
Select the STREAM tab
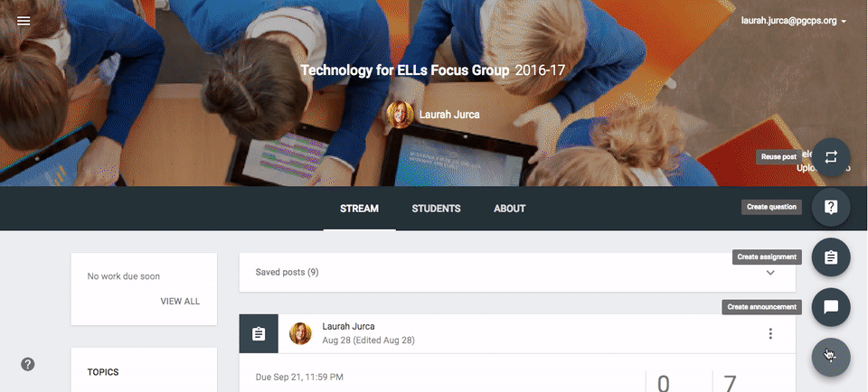[x=359, y=209]
